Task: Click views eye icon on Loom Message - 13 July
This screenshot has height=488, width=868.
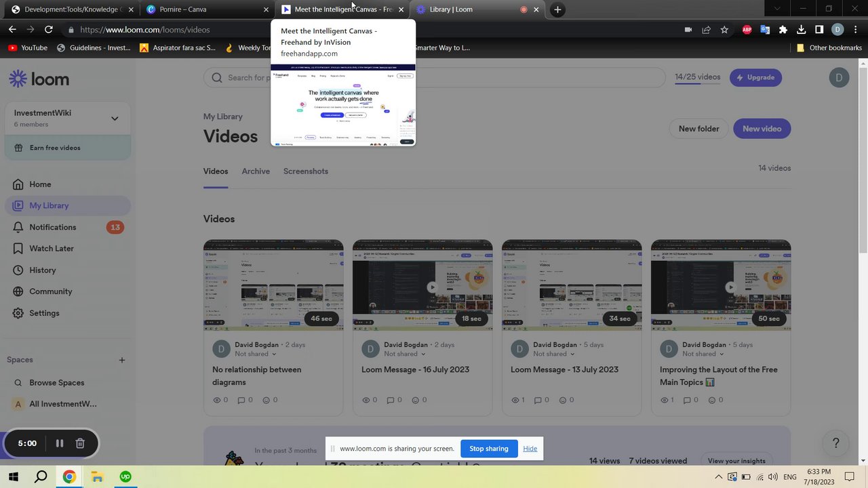Action: [x=515, y=400]
